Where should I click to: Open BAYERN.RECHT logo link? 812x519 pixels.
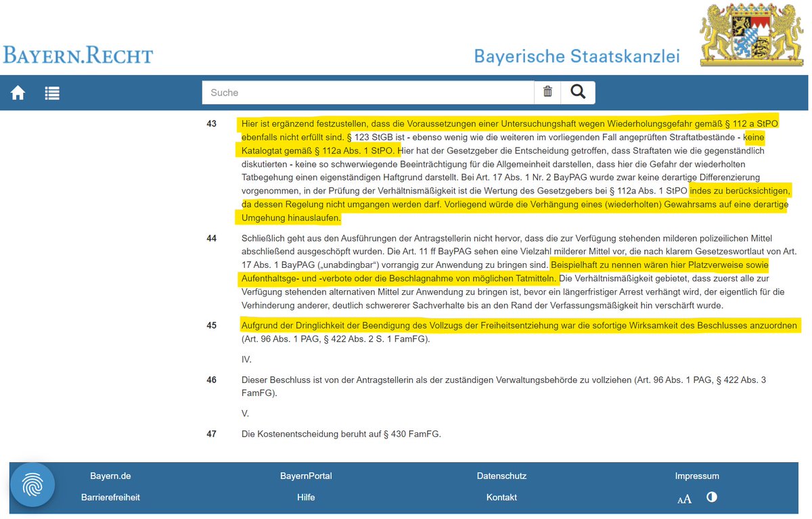tap(78, 55)
